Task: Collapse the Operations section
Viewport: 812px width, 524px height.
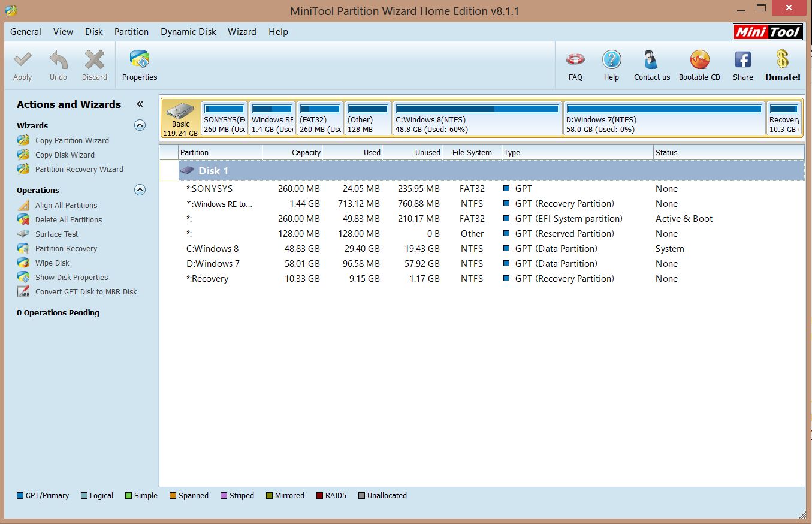Action: pos(140,190)
